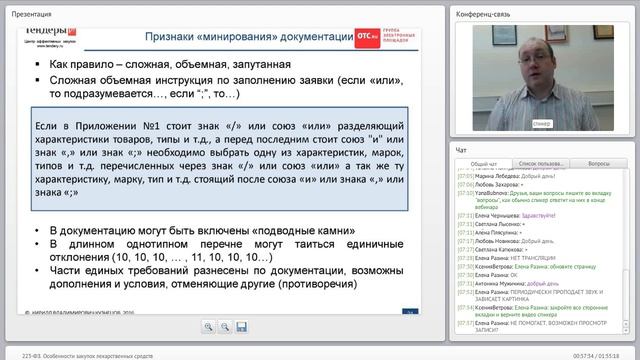Image resolution: width=640 pixels, height=360 pixels.
Task: Select Алёна Плясунина chat message
Action: point(490,233)
